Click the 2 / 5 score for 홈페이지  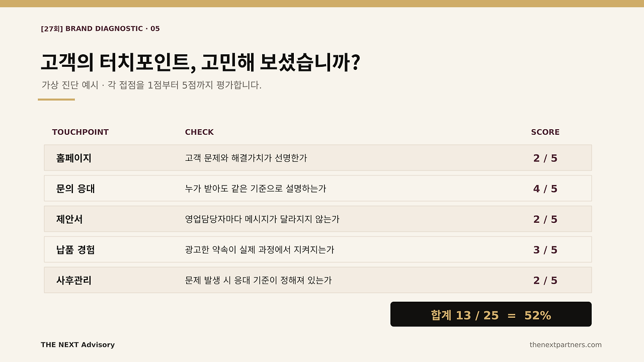point(545,158)
